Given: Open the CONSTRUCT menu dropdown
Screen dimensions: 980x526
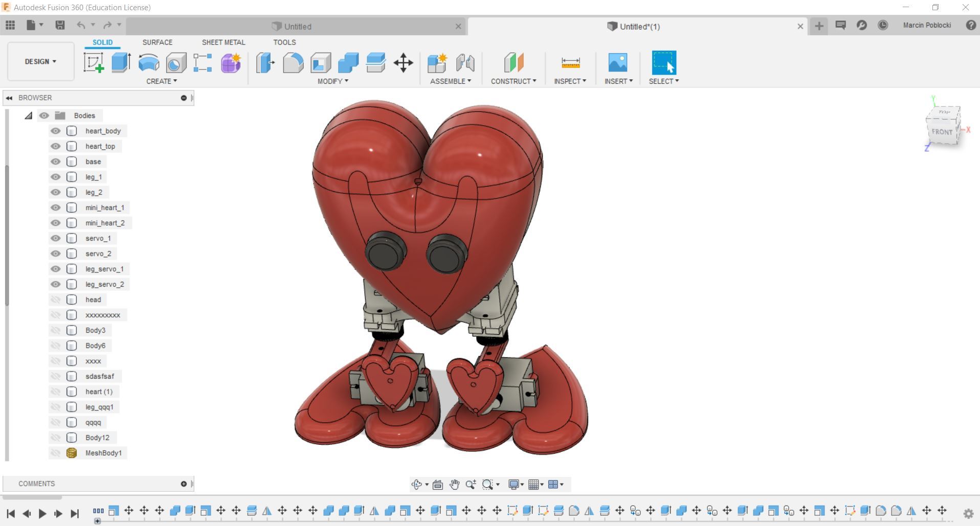Looking at the screenshot, I should tap(514, 81).
